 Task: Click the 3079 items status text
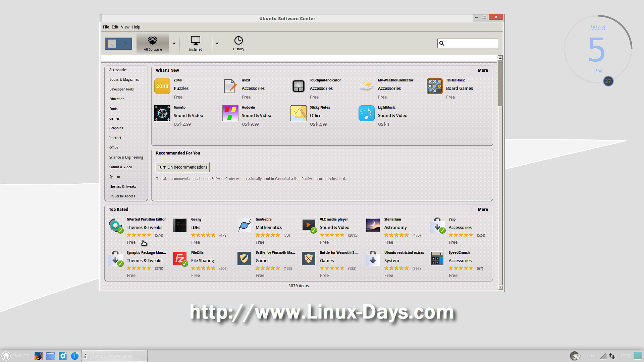pyautogui.click(x=299, y=286)
